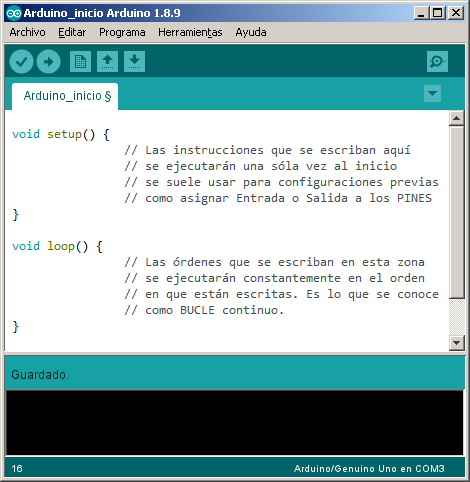The height and width of the screenshot is (482, 470).
Task: Click 'Arduino/Genuino Uno en COM3' board label
Action: 369,469
